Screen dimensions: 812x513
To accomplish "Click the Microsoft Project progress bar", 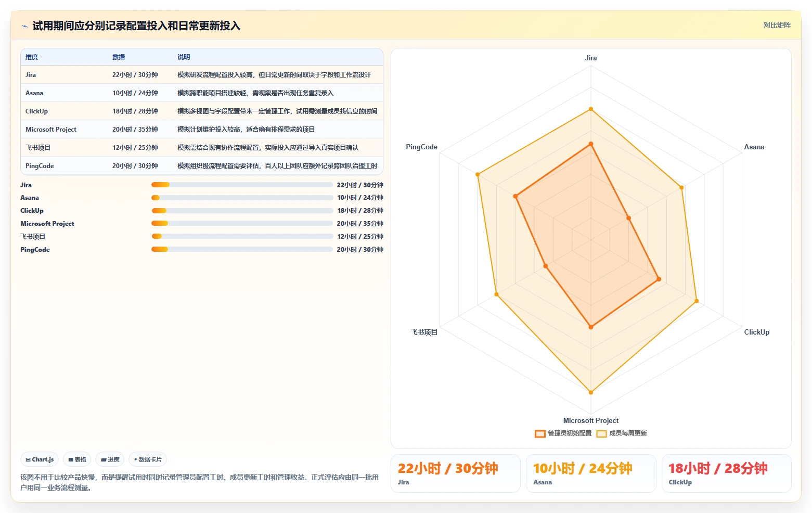I will tap(242, 223).
